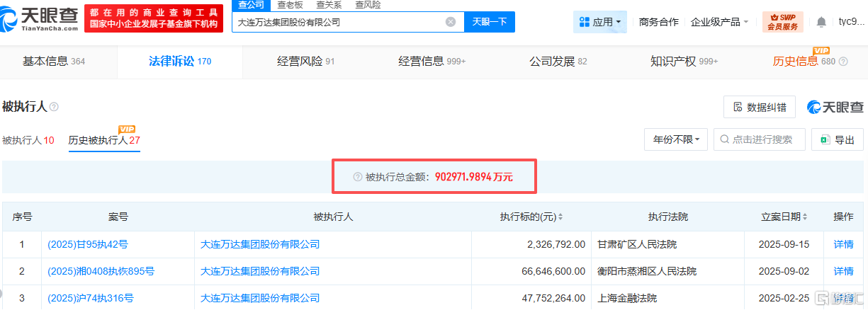Expand the 企业级产品 dropdown
The width and height of the screenshot is (868, 310).
tap(719, 22)
